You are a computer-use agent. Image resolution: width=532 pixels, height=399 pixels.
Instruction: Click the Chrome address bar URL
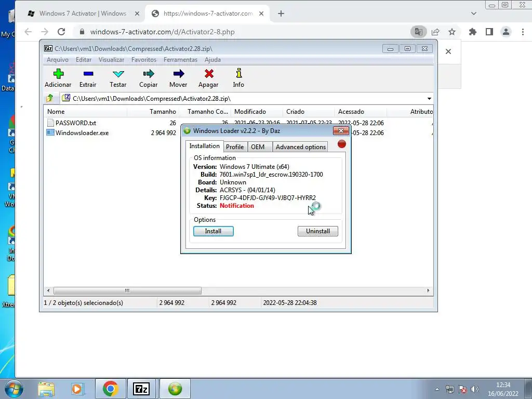[x=162, y=32]
